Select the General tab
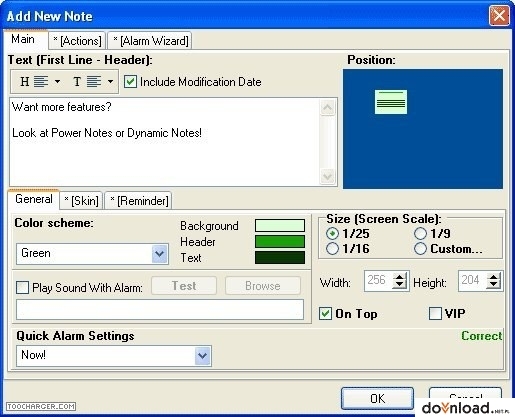 click(34, 199)
